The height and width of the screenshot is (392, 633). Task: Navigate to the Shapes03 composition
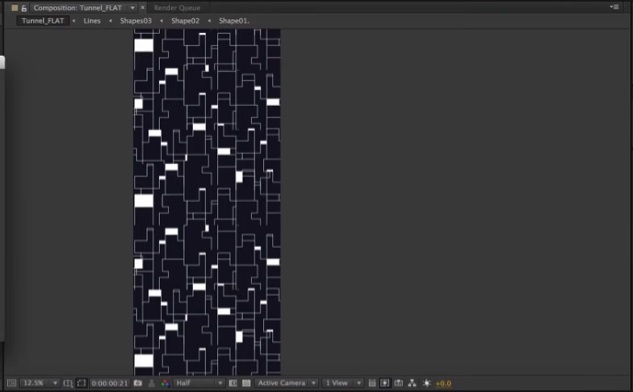[136, 21]
